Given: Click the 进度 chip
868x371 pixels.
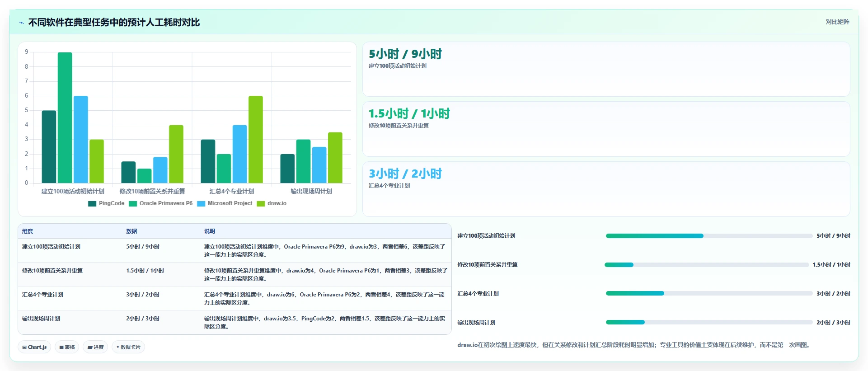Looking at the screenshot, I should pyautogui.click(x=95, y=347).
